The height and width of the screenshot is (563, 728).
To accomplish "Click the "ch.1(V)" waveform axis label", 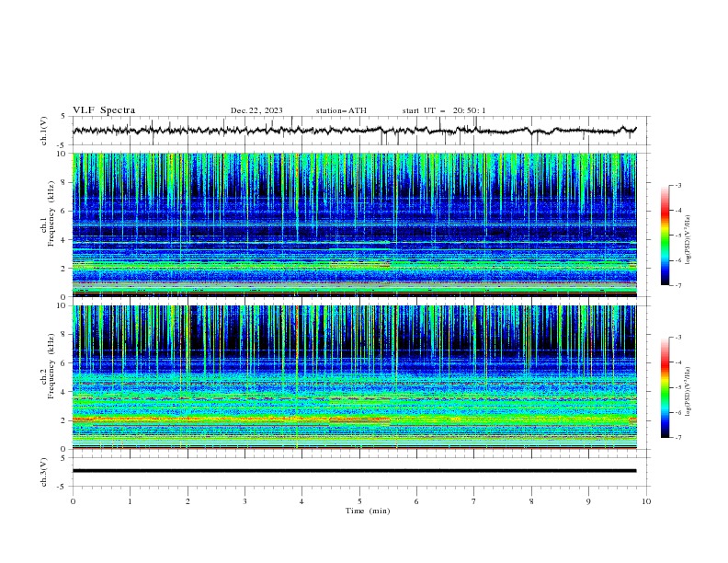I will (44, 131).
